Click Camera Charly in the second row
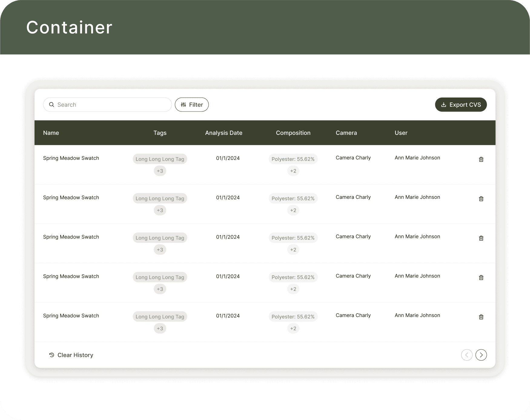530x420 pixels. (353, 197)
